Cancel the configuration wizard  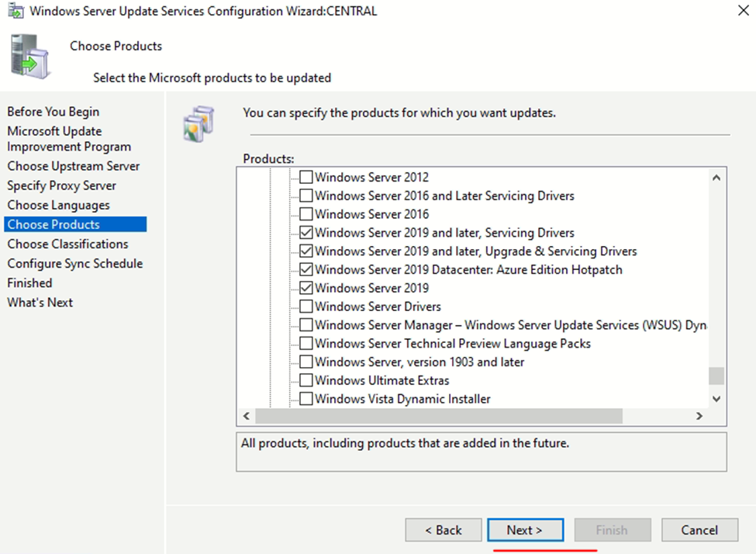click(x=699, y=530)
